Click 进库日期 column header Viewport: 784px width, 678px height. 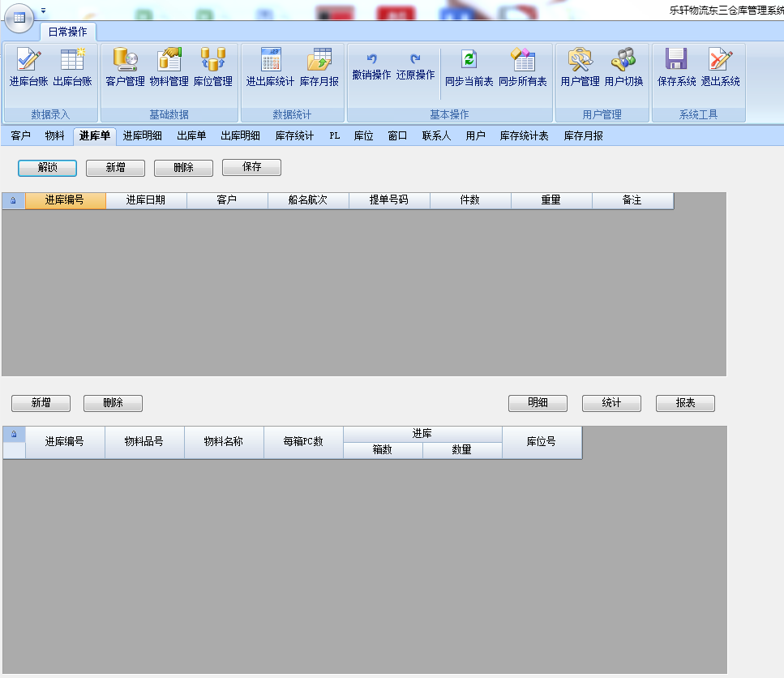point(146,200)
